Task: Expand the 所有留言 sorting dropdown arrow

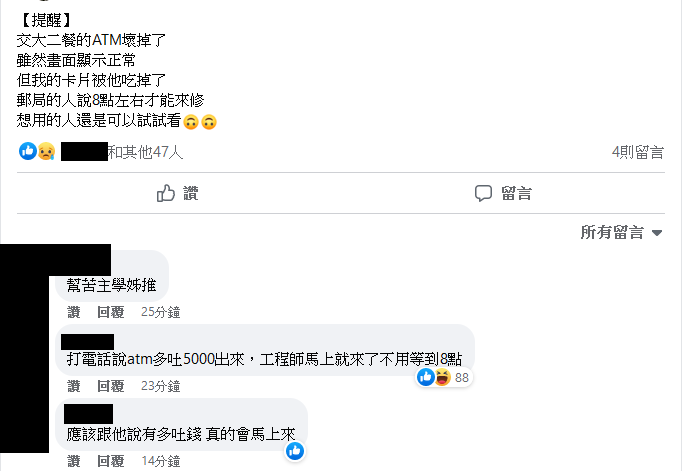Action: coord(657,233)
